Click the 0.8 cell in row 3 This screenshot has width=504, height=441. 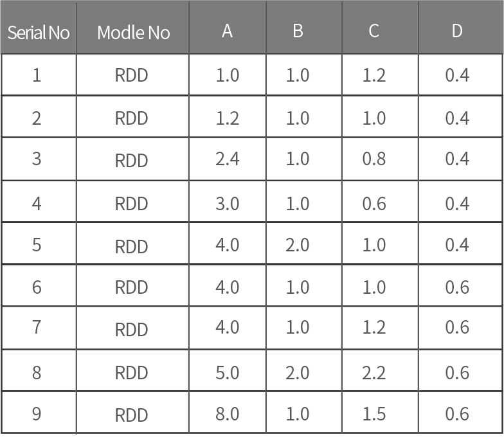point(374,159)
